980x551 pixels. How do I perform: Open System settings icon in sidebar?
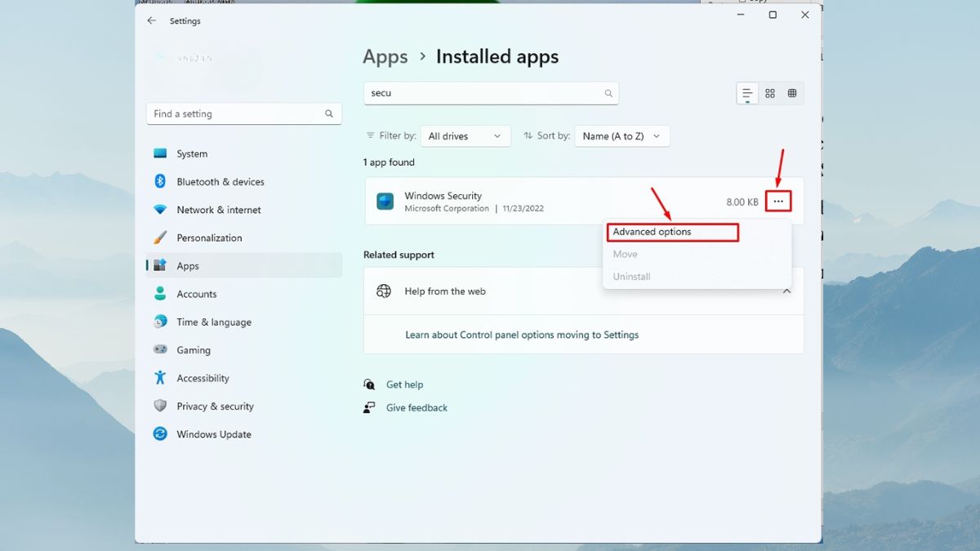coord(160,153)
